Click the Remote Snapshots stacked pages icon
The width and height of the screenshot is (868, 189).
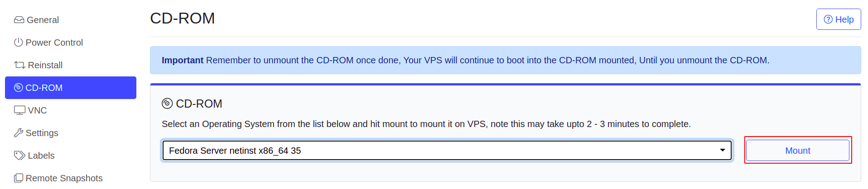(19, 178)
